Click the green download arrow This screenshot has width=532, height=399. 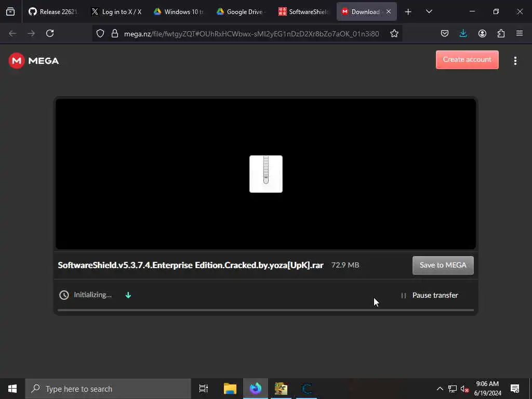pyautogui.click(x=128, y=295)
